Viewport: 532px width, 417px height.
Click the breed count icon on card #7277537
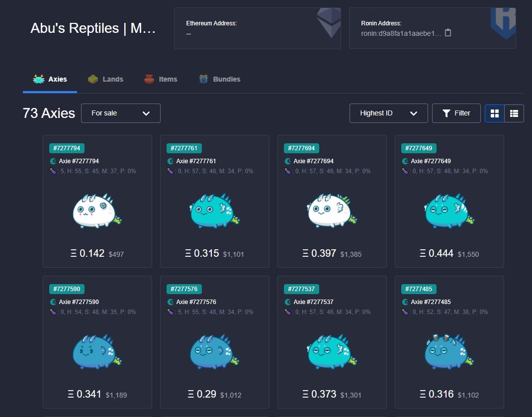[288, 312]
